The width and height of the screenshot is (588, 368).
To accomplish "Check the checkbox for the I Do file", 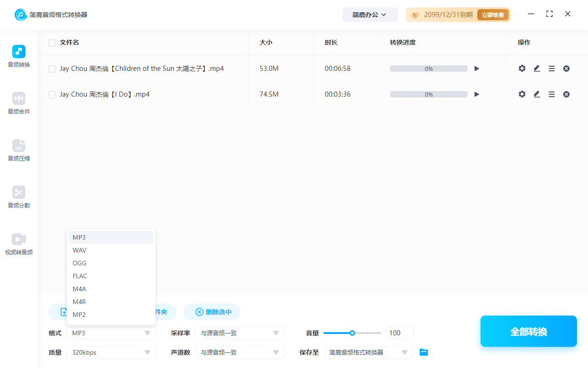I will [52, 94].
